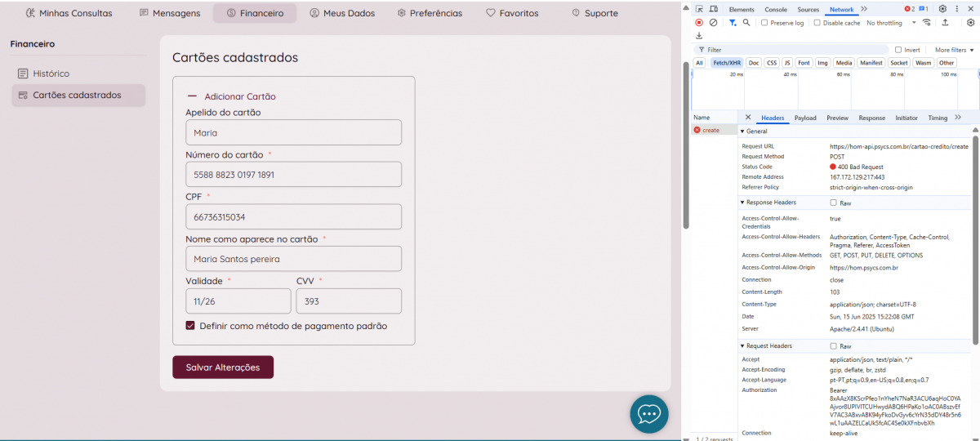Open the network search magnifier

point(746,23)
